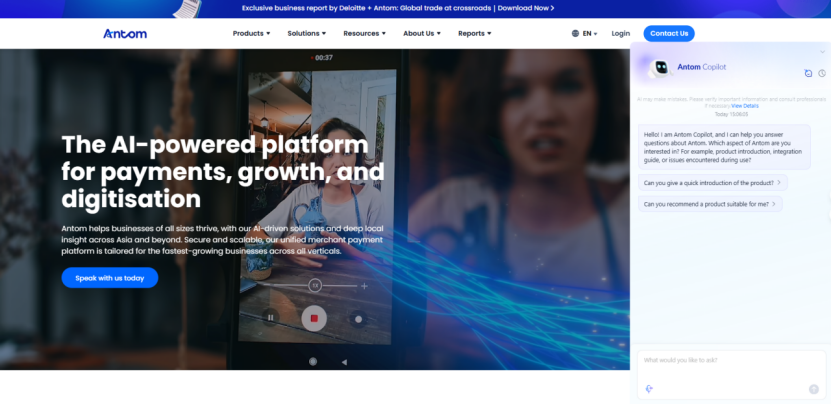The width and height of the screenshot is (831, 404).
Task: Open the Products dropdown menu
Action: pos(251,33)
